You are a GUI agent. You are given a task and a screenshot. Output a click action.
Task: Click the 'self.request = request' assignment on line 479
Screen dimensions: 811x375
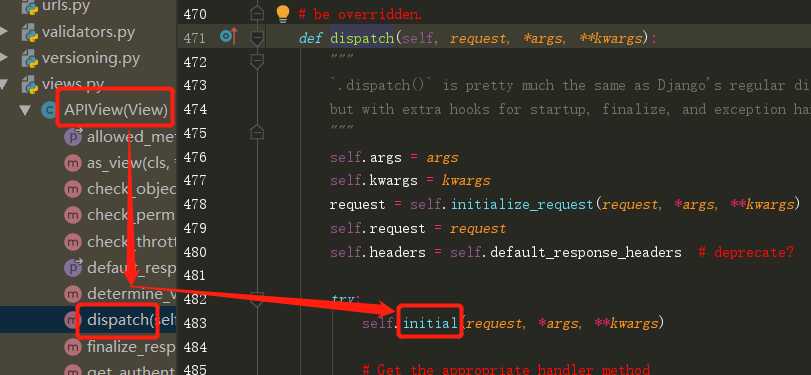coord(418,229)
